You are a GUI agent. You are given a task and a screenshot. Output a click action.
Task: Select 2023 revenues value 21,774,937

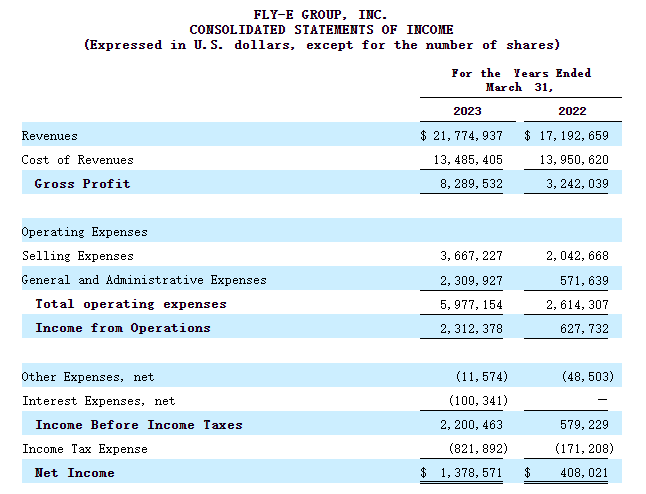pos(468,136)
